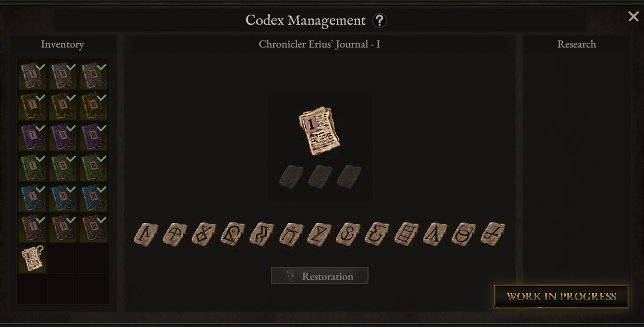Select the green book volume III

[94, 167]
